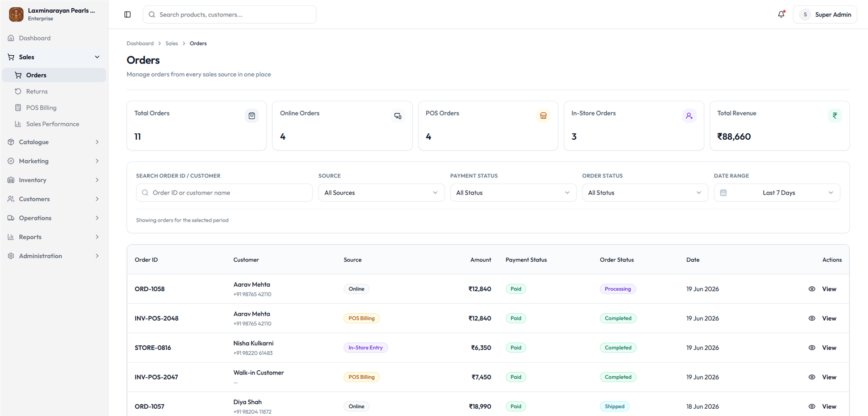Viewport: 868px width, 416px height.
Task: Expand the Marketing menu chevron
Action: point(97,161)
